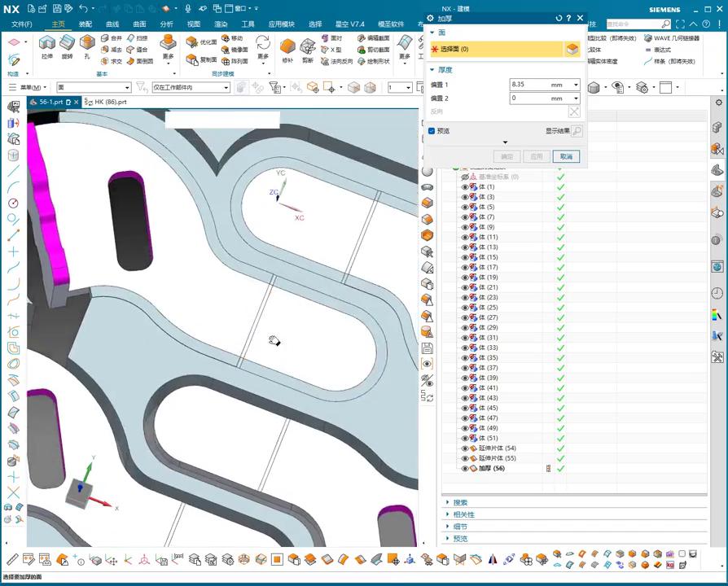Viewport: 728px width, 586px height.
Task: Activate the 修补 (Patch) tool
Action: point(287,48)
